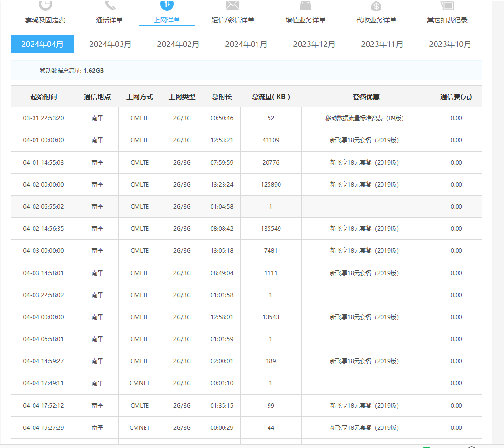Click the 起始时间 column header

44,97
